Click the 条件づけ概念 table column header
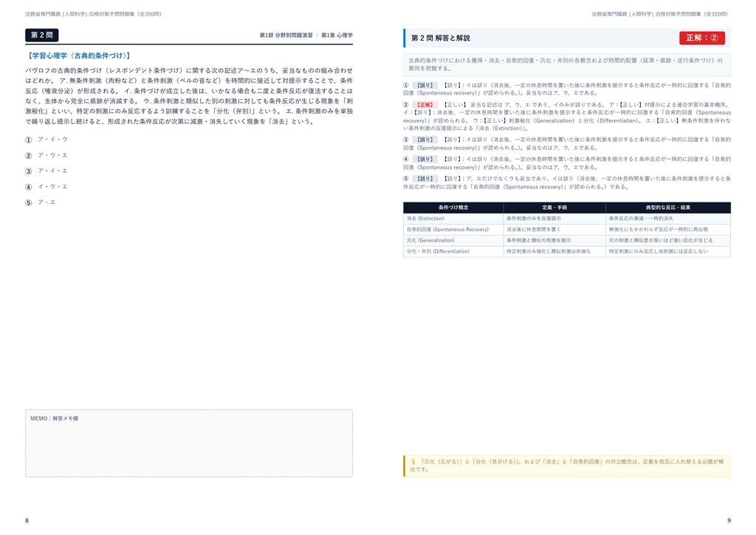Viewport: 756px width, 535px height. (453, 208)
